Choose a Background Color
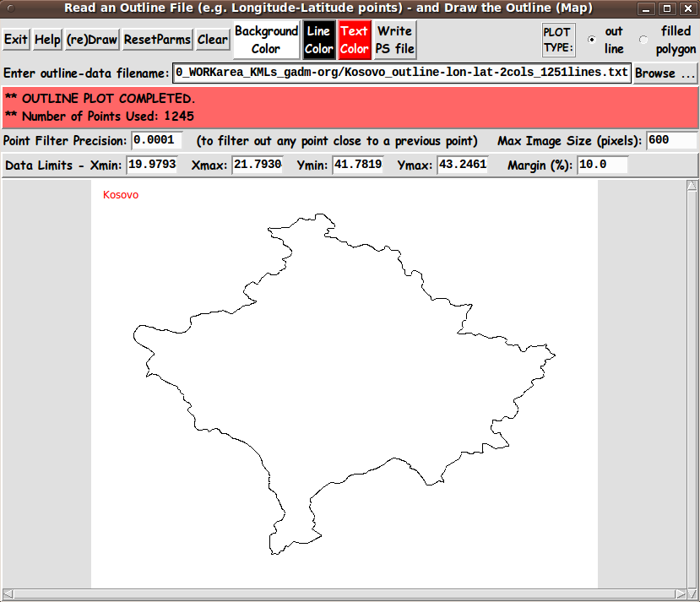 coord(266,40)
